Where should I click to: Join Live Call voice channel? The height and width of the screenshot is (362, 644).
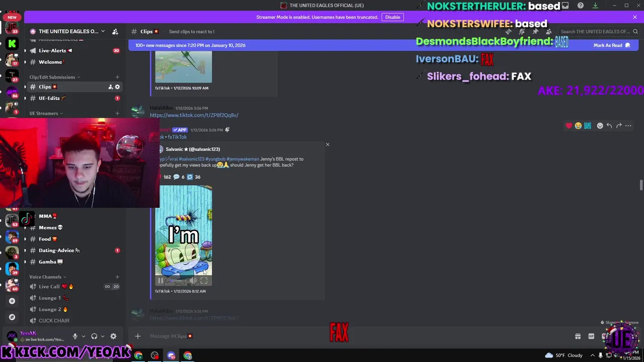(74, 287)
